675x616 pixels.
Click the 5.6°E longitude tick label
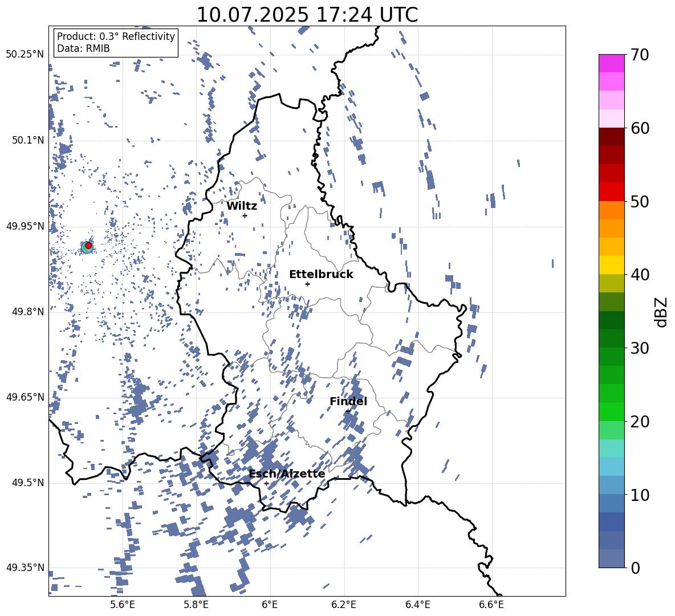(123, 605)
